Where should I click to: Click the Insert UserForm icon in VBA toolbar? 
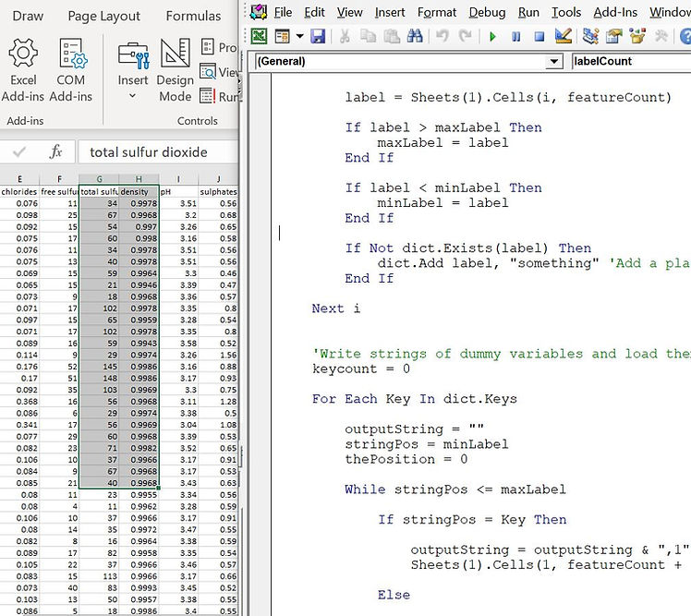point(282,36)
